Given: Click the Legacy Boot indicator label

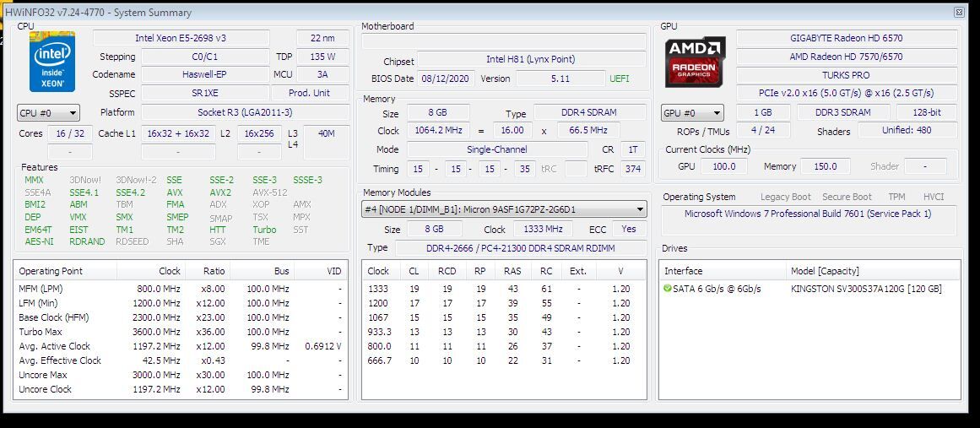Looking at the screenshot, I should 785,197.
